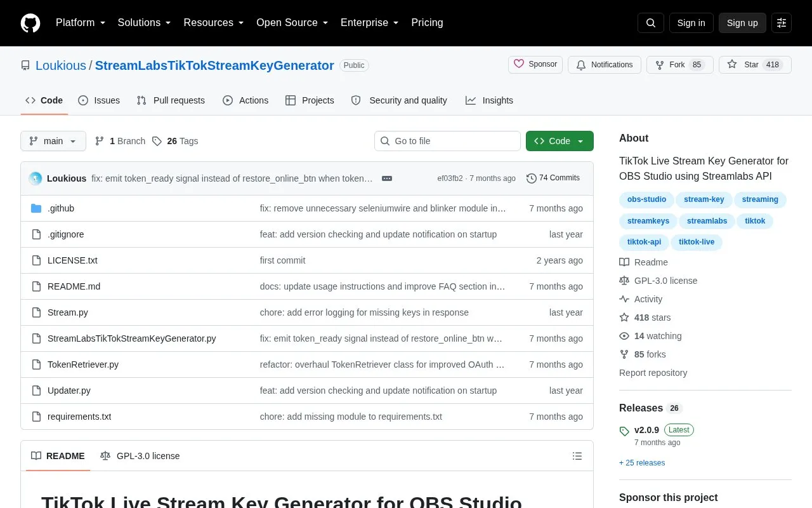Open the README outline icon
812x508 pixels.
click(x=577, y=456)
